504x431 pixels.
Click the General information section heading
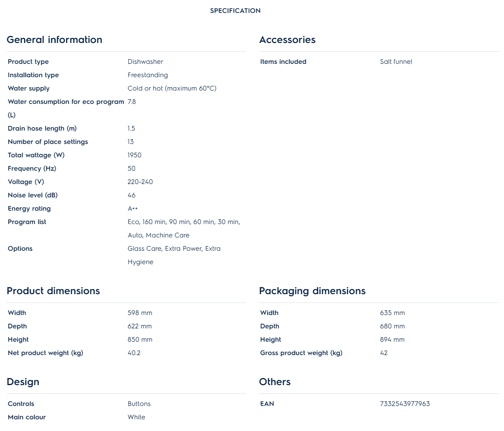(54, 40)
